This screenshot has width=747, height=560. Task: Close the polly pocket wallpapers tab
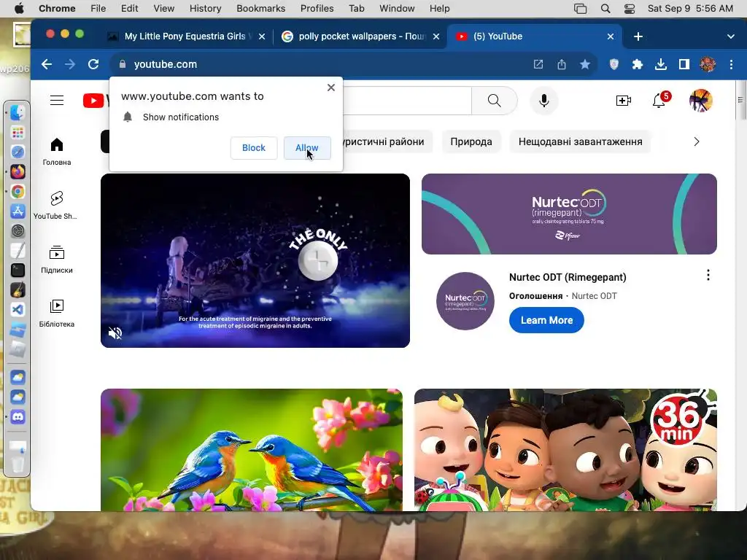click(436, 36)
